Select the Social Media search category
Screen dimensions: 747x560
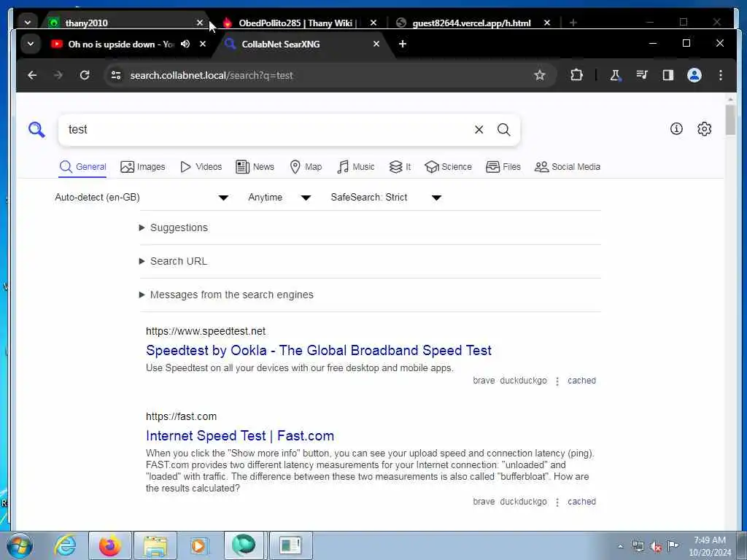[x=568, y=167]
